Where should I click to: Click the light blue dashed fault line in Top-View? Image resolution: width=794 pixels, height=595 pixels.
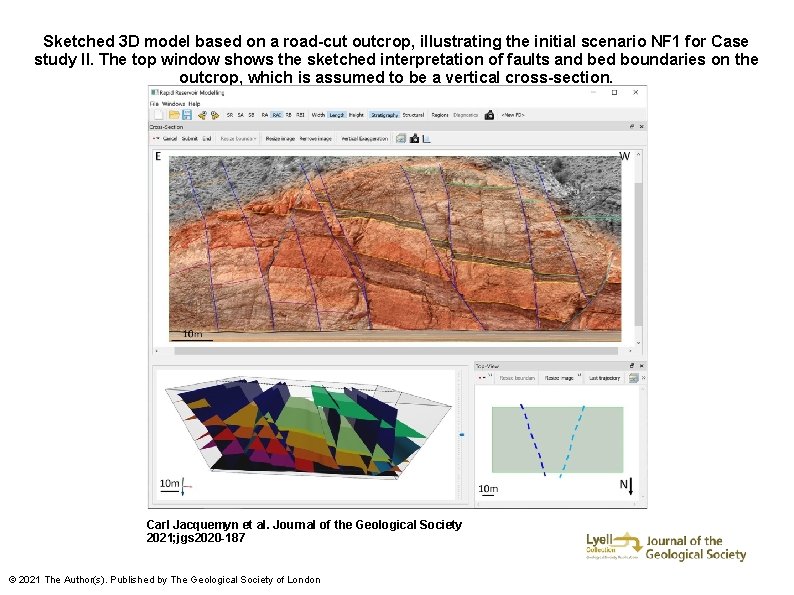point(572,441)
